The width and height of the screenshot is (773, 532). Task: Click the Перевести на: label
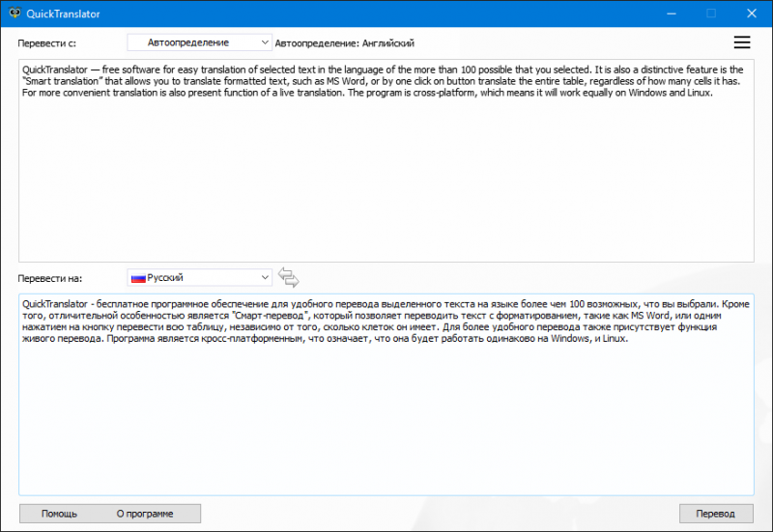pos(50,278)
